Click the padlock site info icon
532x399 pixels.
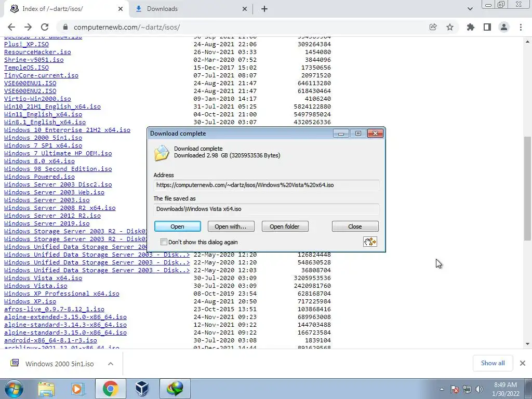pyautogui.click(x=65, y=27)
